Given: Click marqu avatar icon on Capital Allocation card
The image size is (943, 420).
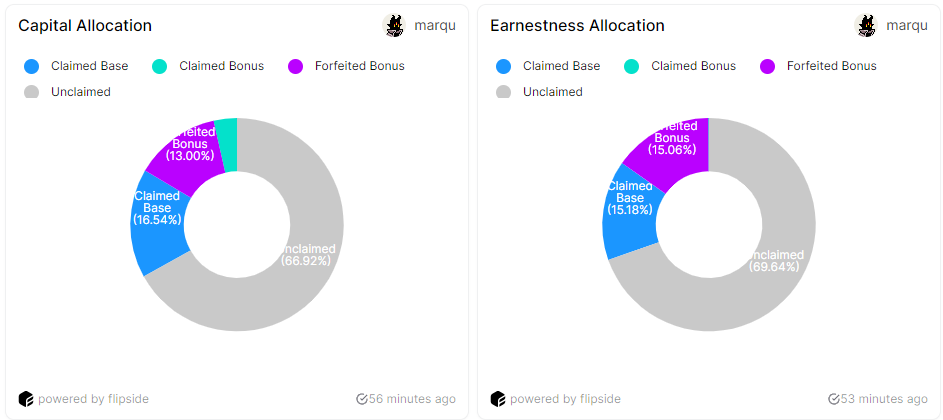Looking at the screenshot, I should (394, 26).
